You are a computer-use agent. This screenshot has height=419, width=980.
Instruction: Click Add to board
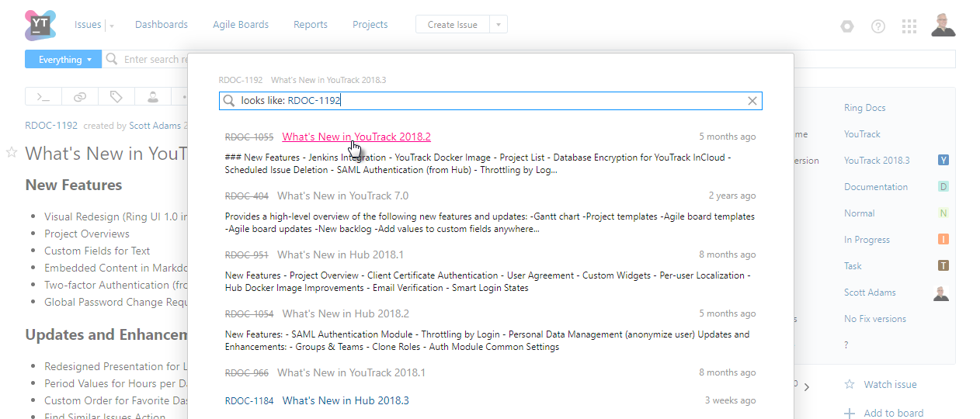[x=893, y=414]
